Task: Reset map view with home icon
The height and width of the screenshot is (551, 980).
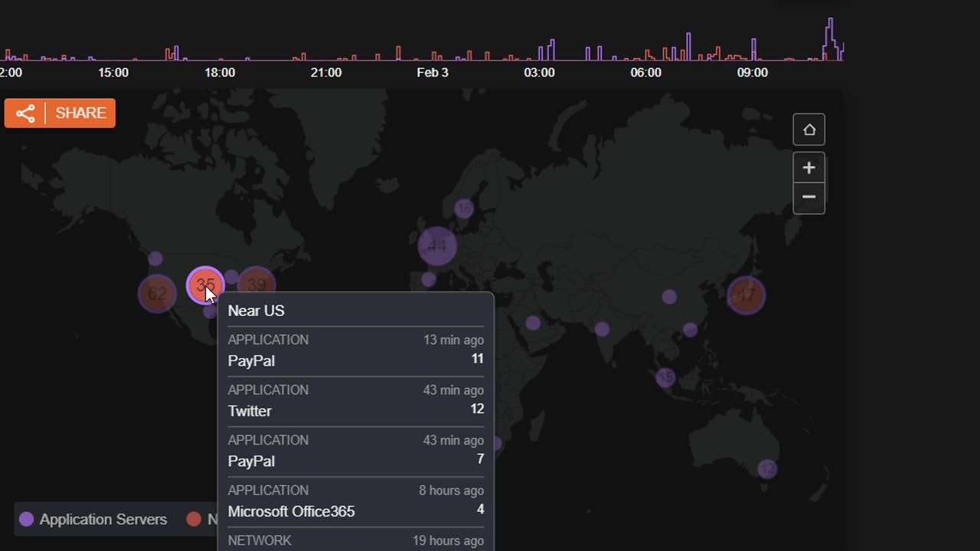Action: pos(808,129)
